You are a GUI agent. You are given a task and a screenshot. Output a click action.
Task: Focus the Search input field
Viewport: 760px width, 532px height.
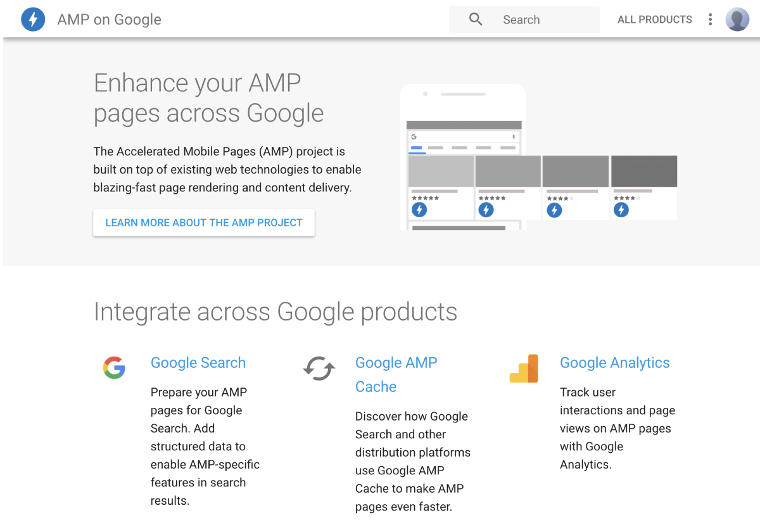click(524, 20)
